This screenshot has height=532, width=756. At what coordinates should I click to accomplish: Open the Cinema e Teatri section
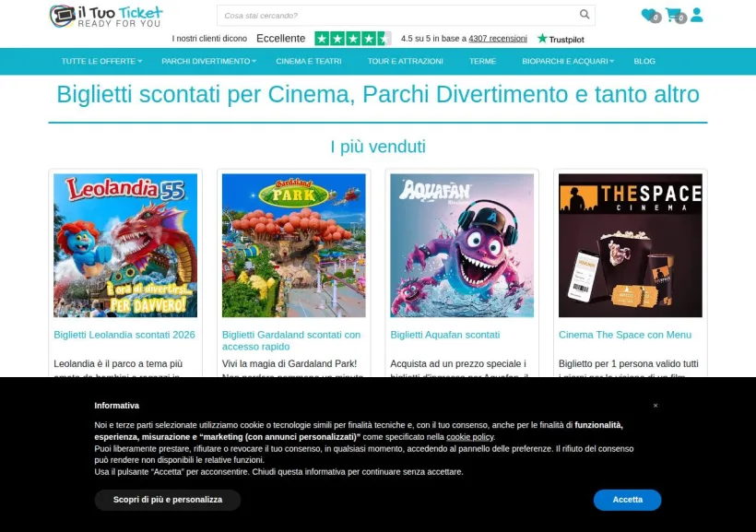point(309,61)
